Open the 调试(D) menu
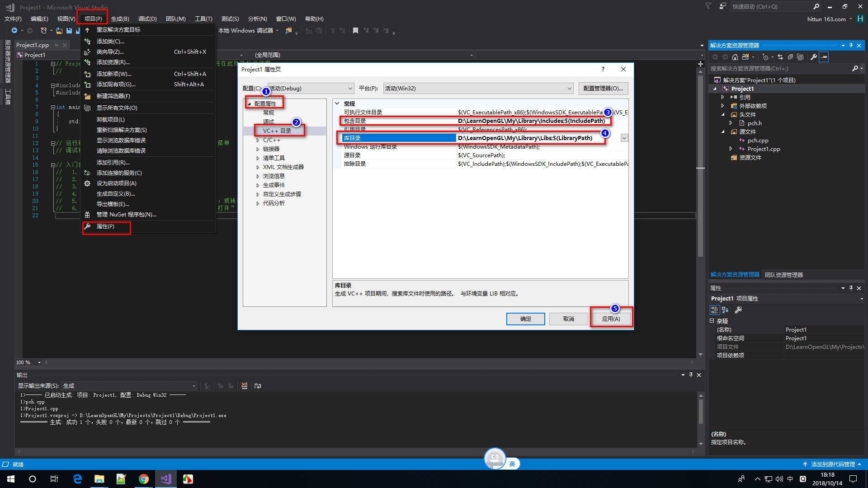The height and width of the screenshot is (488, 868). click(147, 19)
